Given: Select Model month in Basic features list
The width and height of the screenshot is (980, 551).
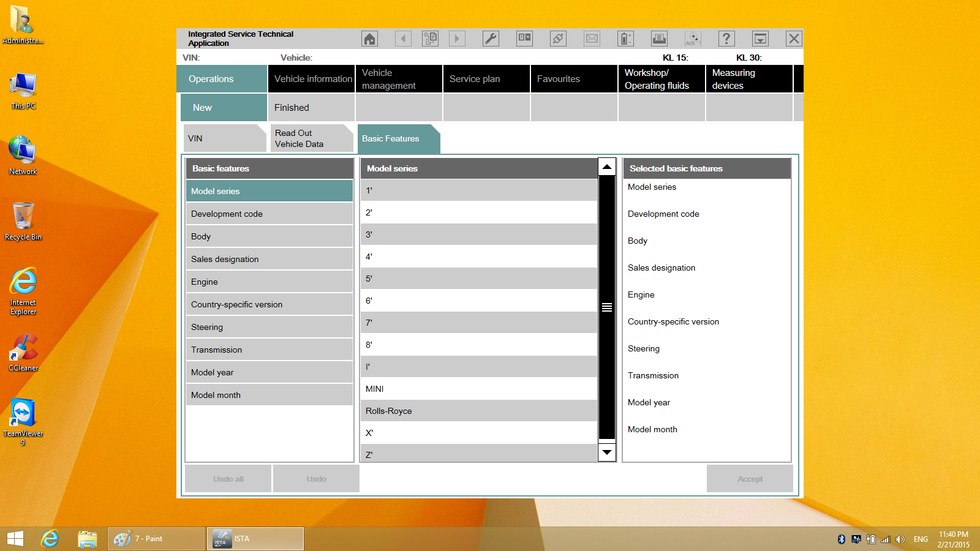Looking at the screenshot, I should tap(269, 395).
